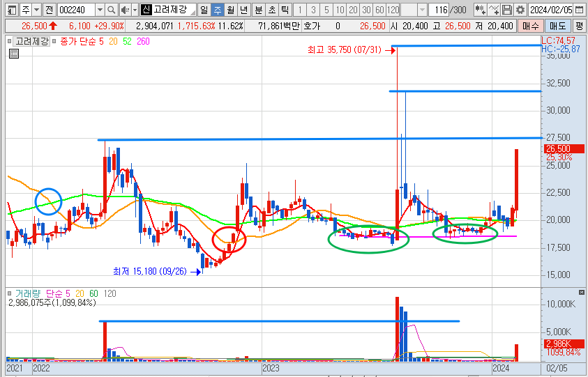
Task: Open chart settings gear icon
Action: [x=520, y=10]
